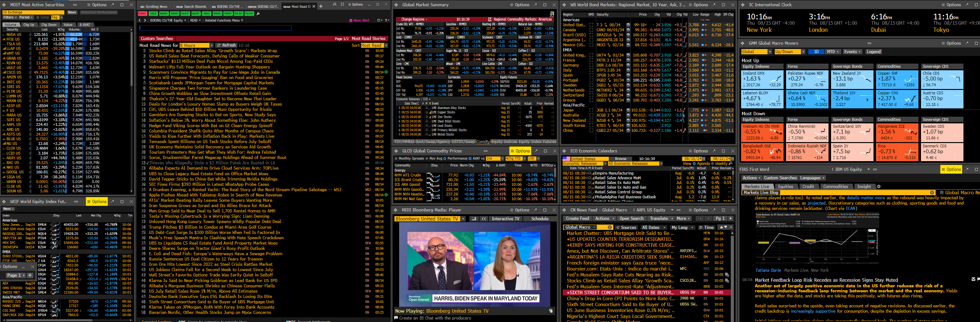Open the question mark help icon near News Alert
Image resolution: width=980 pixels, height=322 pixels.
coord(386,21)
